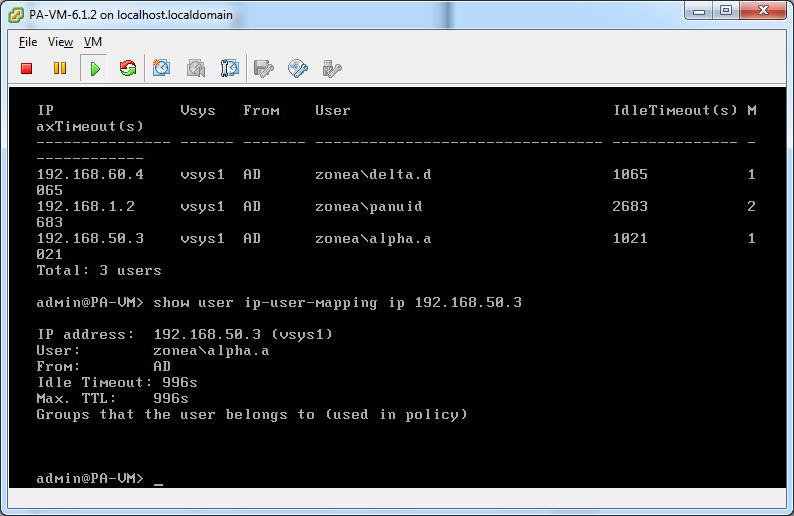Click the idle timeout value 1065

pos(630,175)
